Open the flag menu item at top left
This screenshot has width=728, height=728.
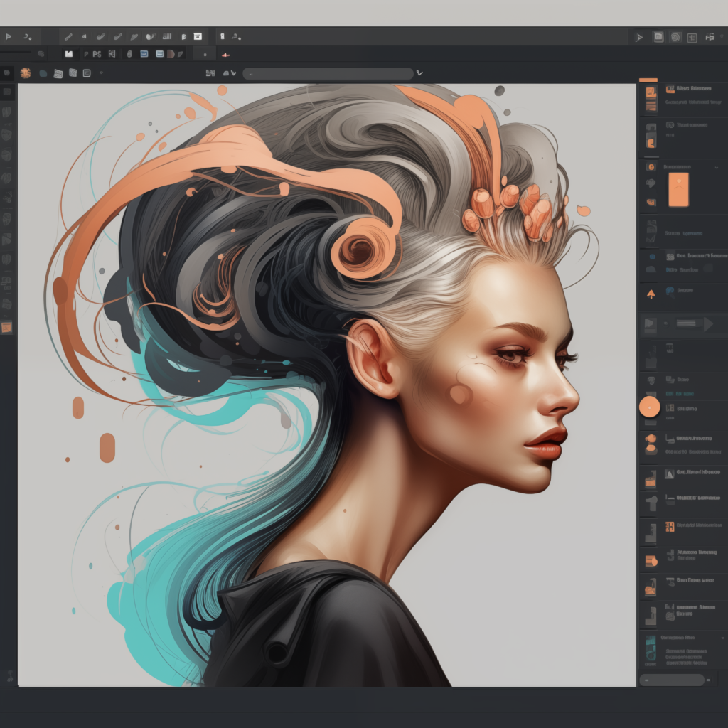pyautogui.click(x=9, y=36)
